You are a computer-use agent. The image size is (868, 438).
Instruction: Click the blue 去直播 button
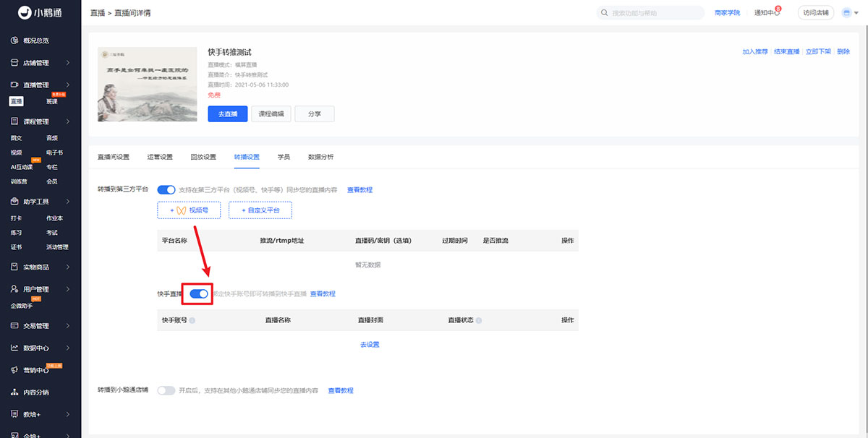point(228,113)
